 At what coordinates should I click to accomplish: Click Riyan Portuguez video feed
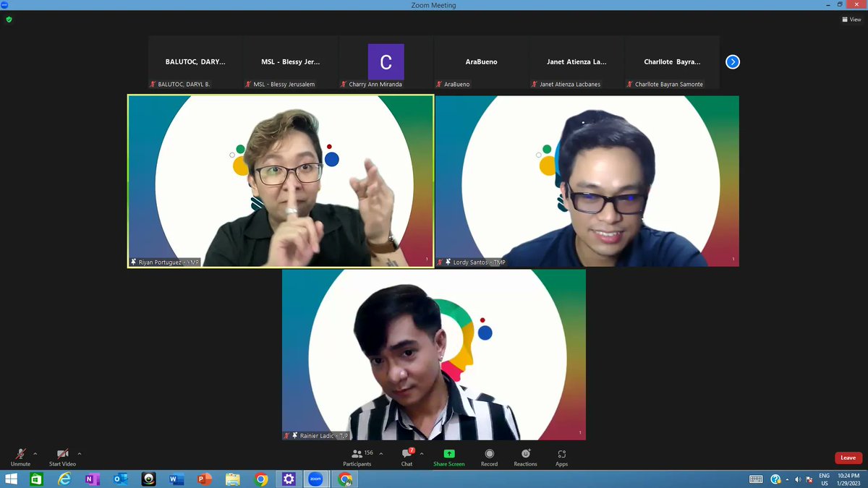click(281, 181)
